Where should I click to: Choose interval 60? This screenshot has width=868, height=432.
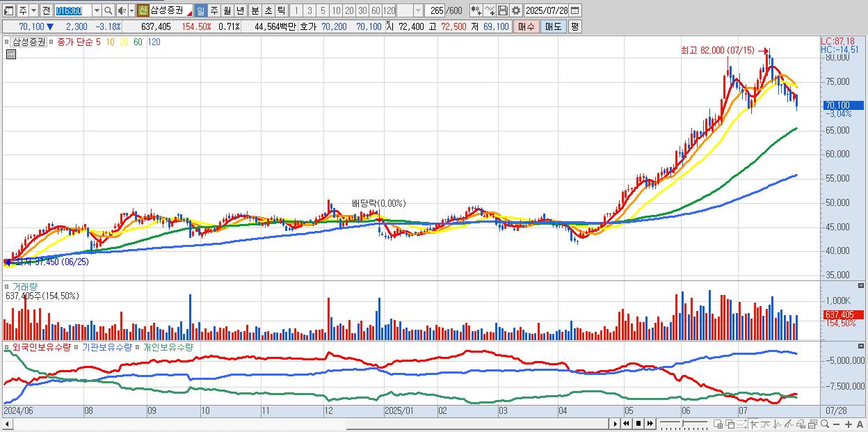[x=376, y=10]
